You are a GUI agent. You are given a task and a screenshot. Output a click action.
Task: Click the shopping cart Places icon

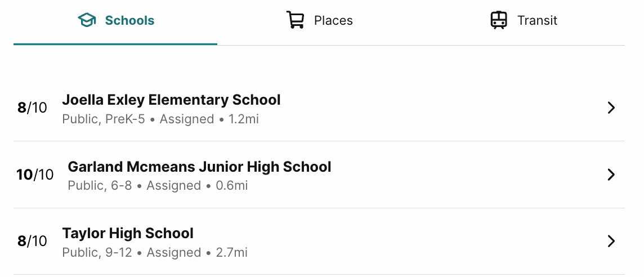(x=296, y=20)
